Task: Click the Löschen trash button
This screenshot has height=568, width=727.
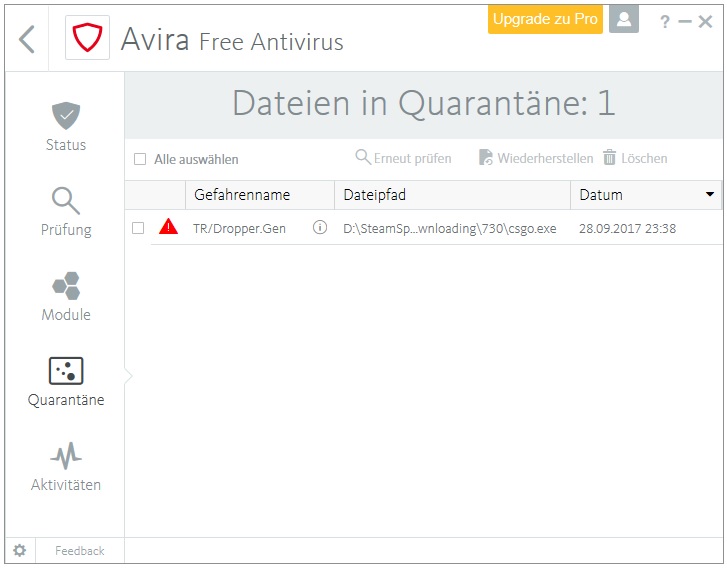Action: (635, 158)
